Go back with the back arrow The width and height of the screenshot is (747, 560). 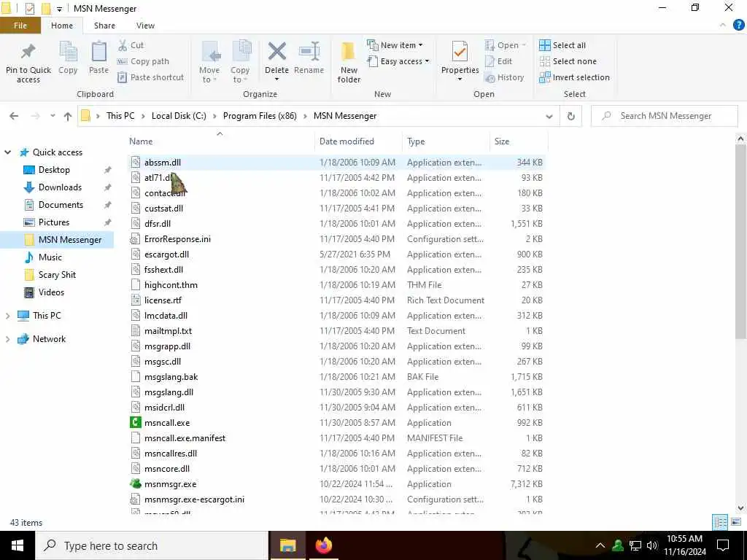point(15,116)
